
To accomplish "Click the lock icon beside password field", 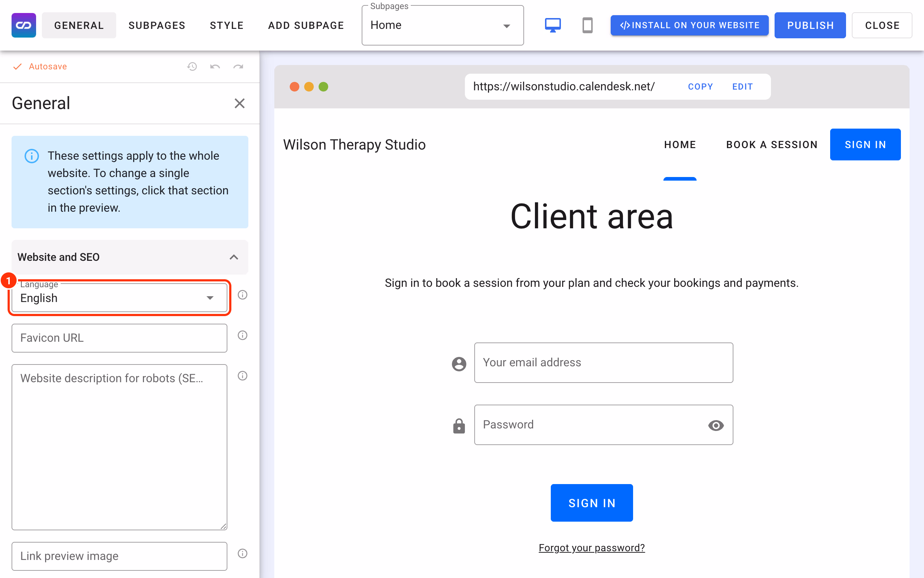I will 459,426.
